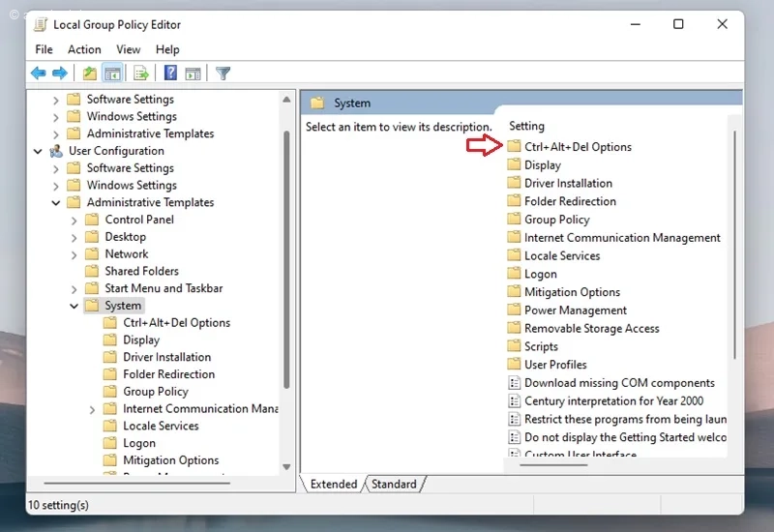Click the Filter funnel toolbar icon
This screenshot has width=774, height=532.
(x=223, y=74)
